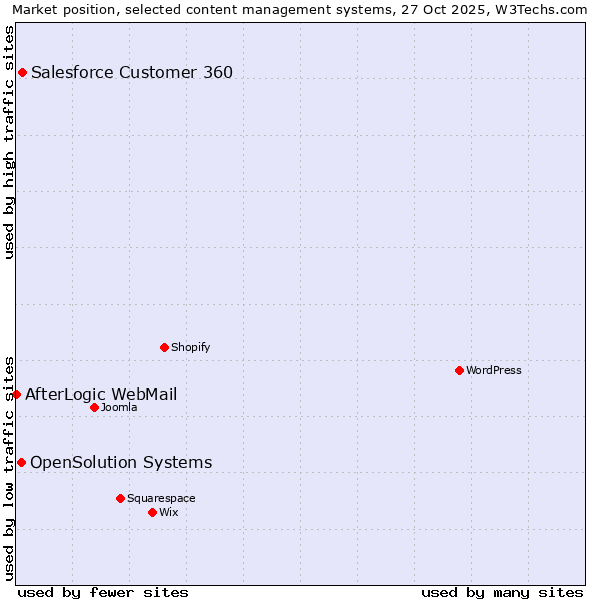The height and width of the screenshot is (600, 600).
Task: Select the Shopify text label
Action: 191,347
